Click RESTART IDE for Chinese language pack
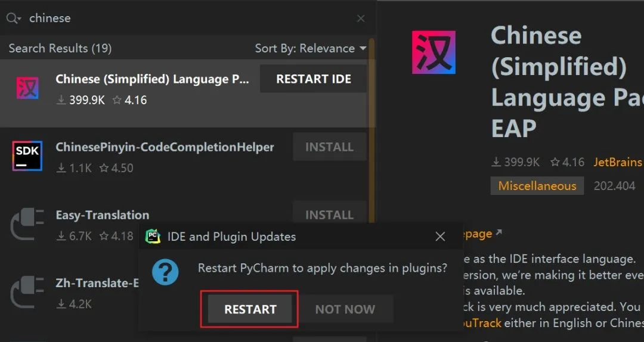 click(314, 79)
